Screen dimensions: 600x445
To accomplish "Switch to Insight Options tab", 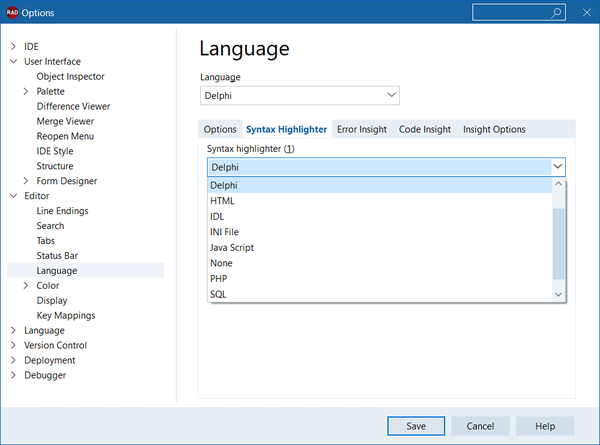I will coord(494,129).
